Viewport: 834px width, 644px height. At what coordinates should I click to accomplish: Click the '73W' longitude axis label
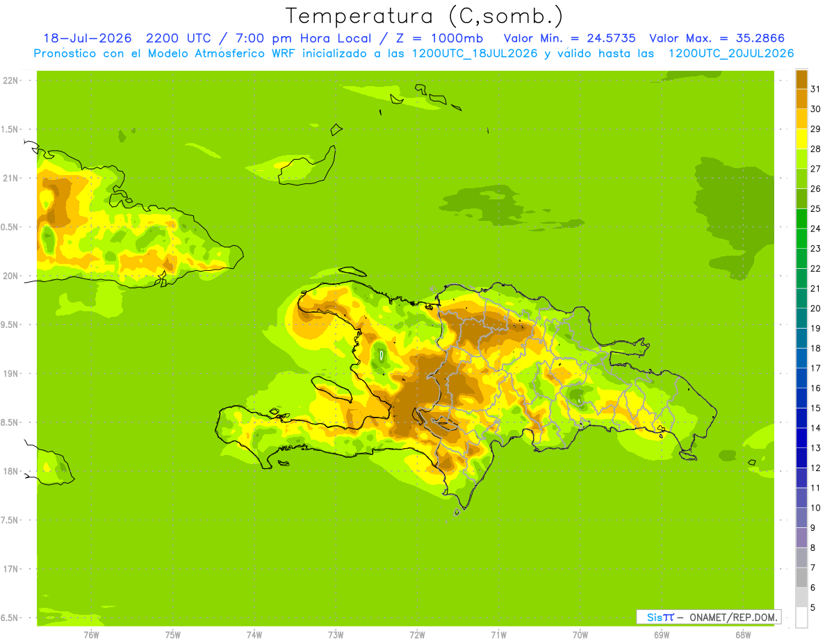click(336, 635)
